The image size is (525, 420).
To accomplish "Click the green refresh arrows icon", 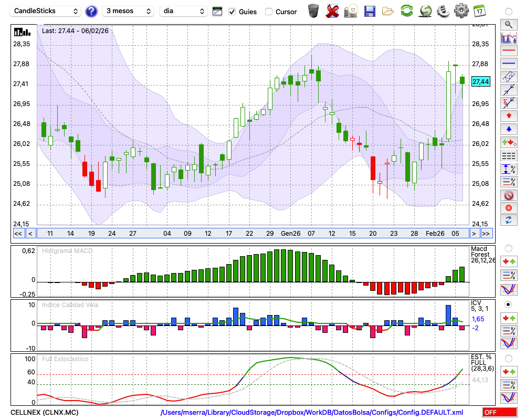I will pyautogui.click(x=406, y=11).
